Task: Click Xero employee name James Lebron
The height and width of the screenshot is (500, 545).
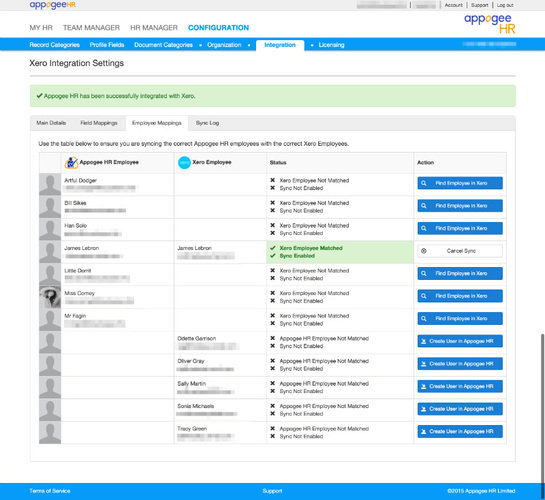Action: coord(194,248)
